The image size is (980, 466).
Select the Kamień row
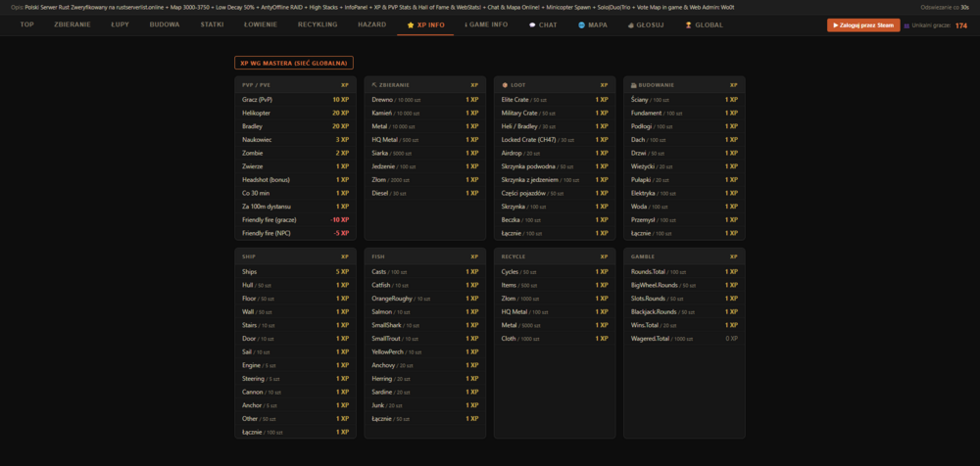[x=425, y=113]
